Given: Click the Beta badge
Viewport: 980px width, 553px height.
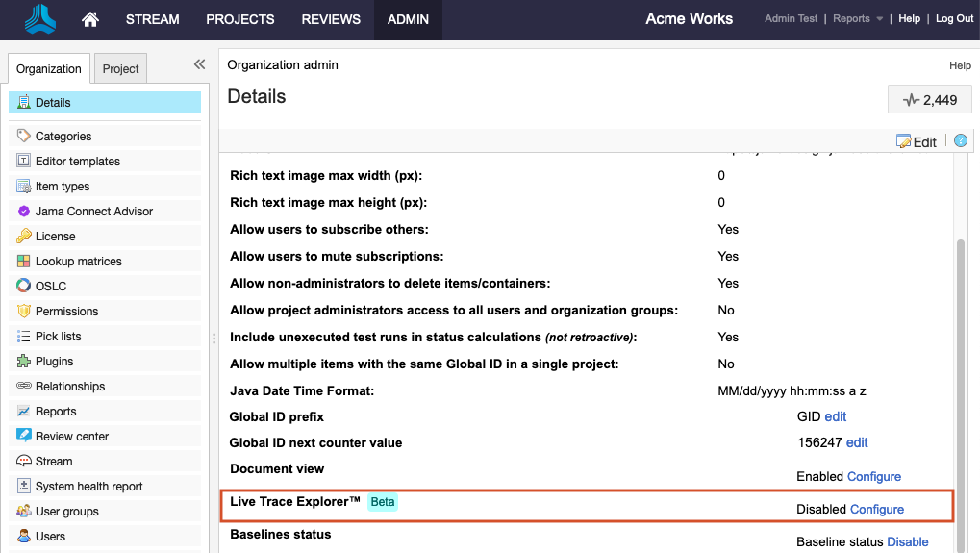Looking at the screenshot, I should [383, 502].
